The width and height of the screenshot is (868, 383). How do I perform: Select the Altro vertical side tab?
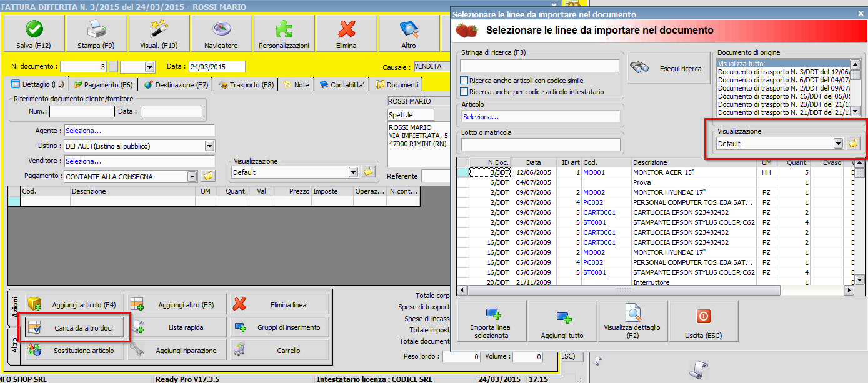(14, 346)
